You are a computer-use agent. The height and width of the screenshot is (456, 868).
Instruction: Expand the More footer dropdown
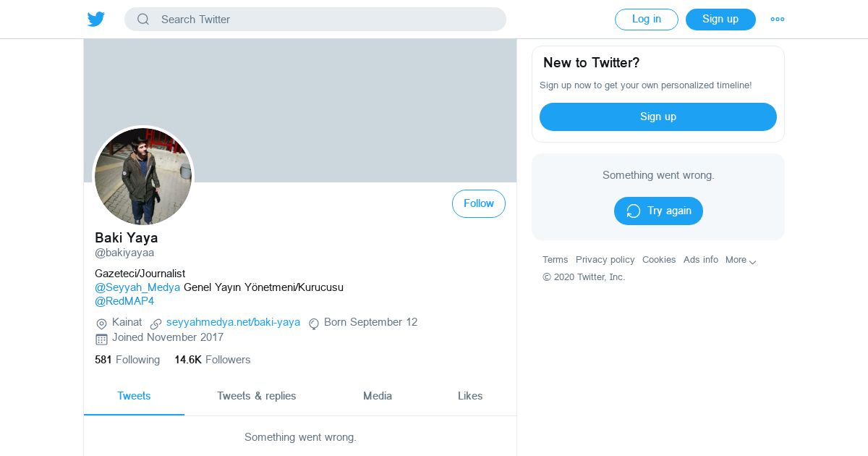click(741, 260)
